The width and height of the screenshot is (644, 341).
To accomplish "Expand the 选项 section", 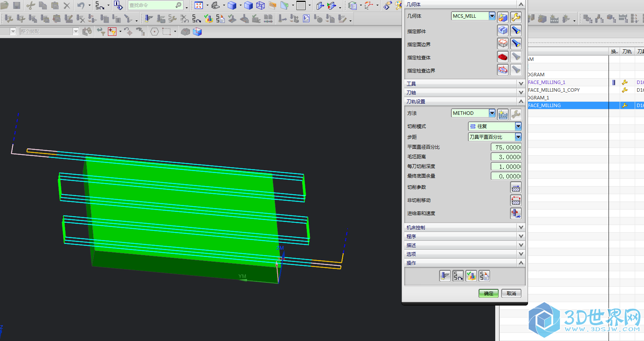I will pyautogui.click(x=464, y=254).
